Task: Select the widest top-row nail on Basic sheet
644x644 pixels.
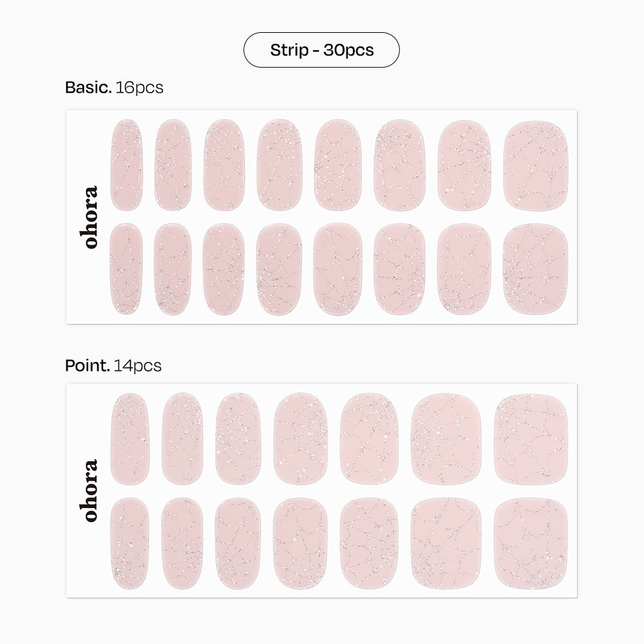Action: point(535,166)
